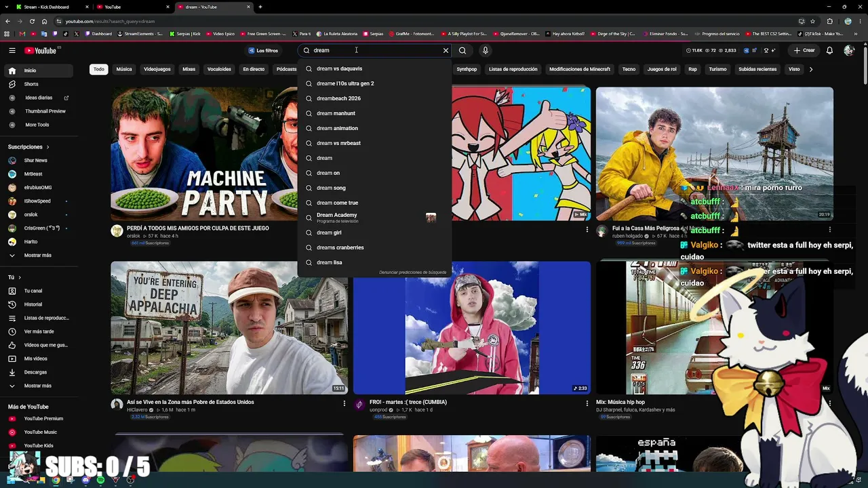
Task: Select the Música filter chip
Action: (x=124, y=69)
